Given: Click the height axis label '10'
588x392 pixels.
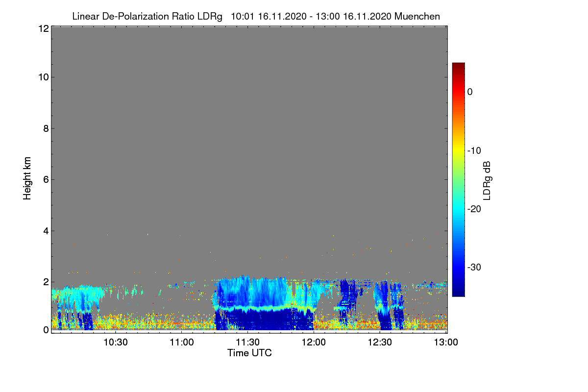Looking at the screenshot, I should tap(43, 77).
